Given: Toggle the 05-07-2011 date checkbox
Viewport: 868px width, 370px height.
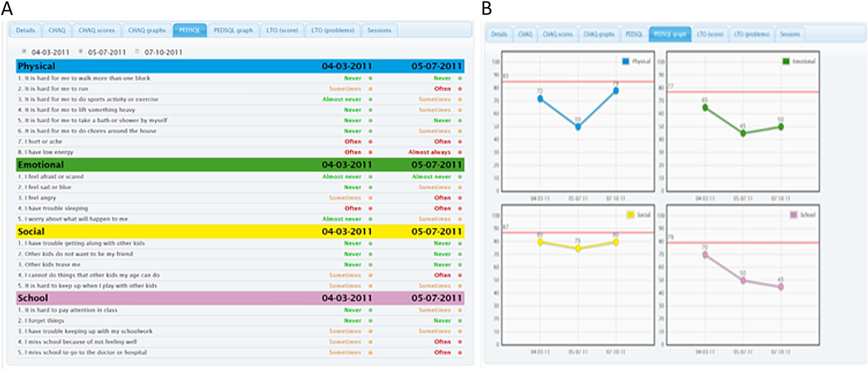Looking at the screenshot, I should [80, 51].
